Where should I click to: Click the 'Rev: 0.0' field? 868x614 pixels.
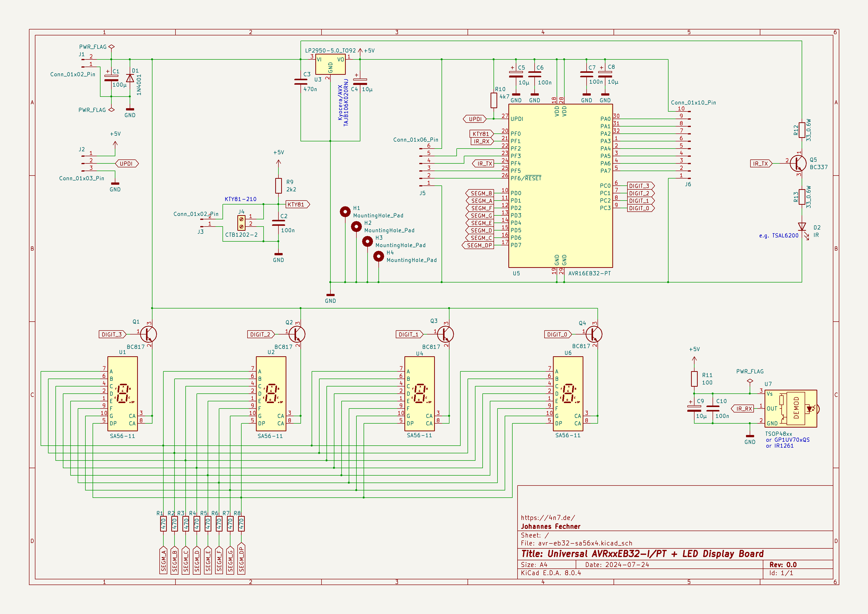(783, 564)
